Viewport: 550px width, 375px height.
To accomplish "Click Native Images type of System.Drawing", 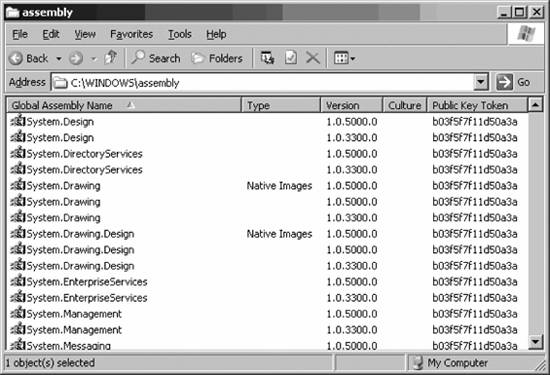I will point(279,186).
